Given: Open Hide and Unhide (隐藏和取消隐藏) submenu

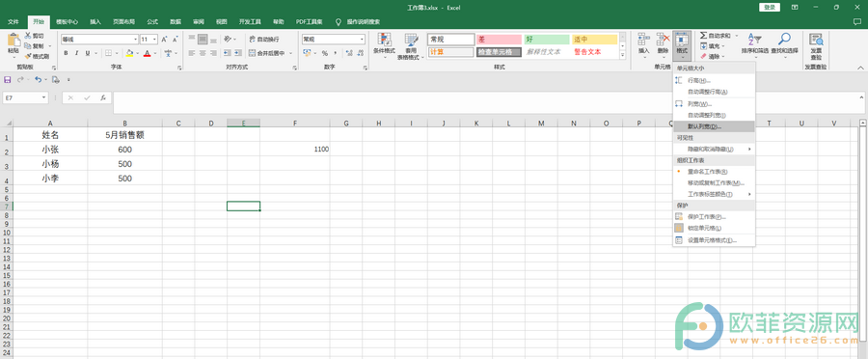Looking at the screenshot, I should tap(714, 149).
